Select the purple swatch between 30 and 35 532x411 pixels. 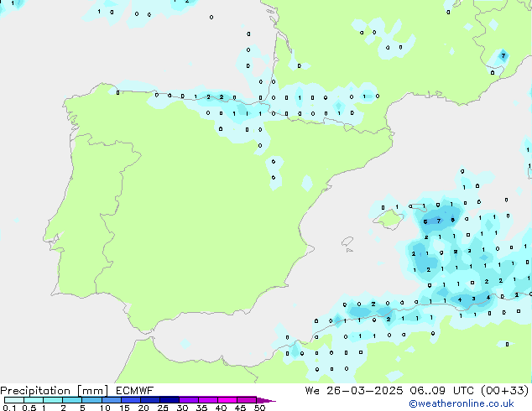tap(188, 400)
